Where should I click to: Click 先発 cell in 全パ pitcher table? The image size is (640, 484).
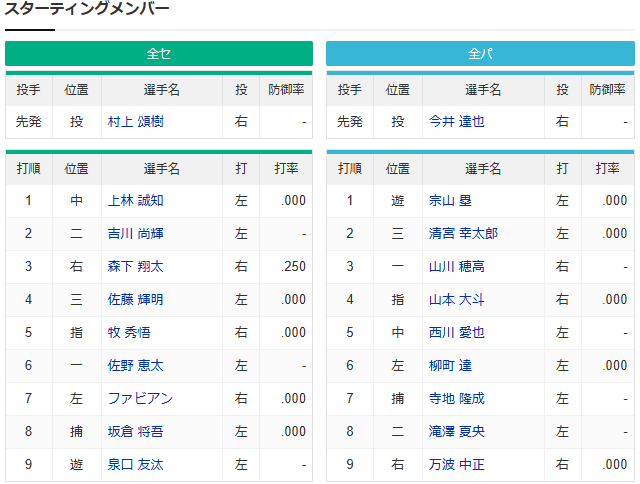[350, 122]
